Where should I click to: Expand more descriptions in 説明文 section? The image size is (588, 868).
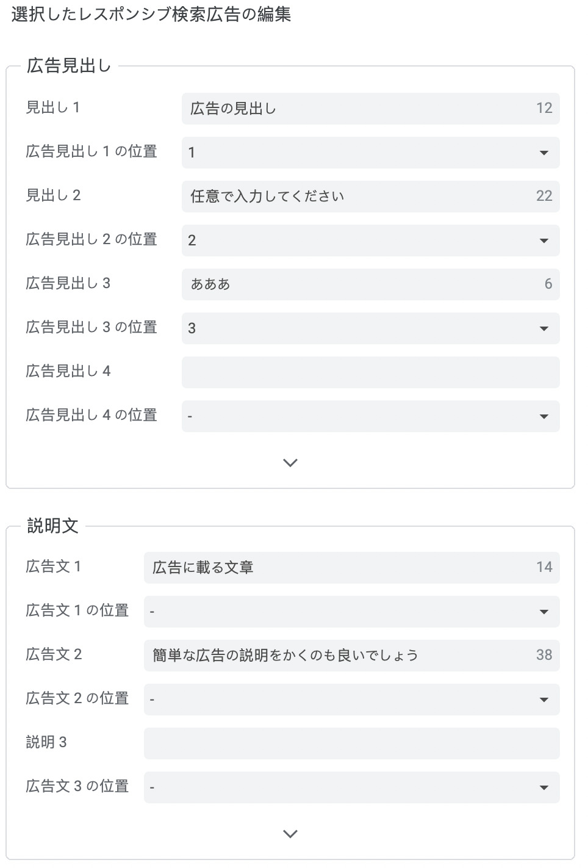pos(290,834)
